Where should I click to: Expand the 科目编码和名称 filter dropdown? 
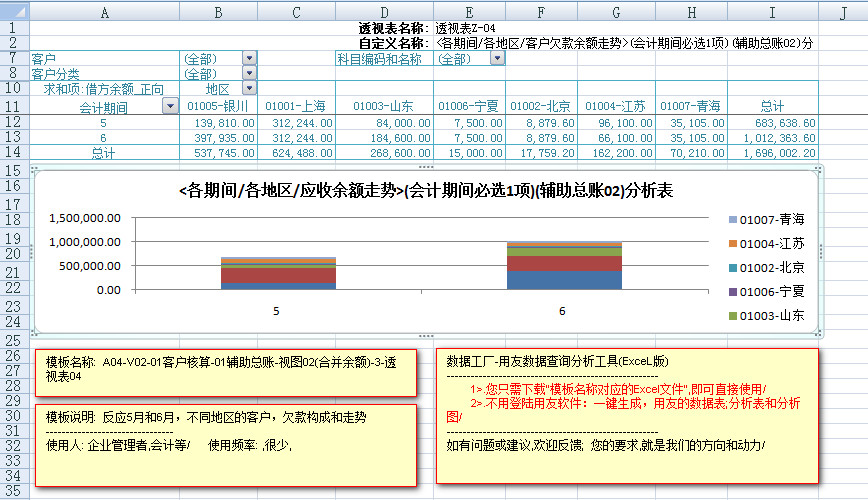click(497, 59)
